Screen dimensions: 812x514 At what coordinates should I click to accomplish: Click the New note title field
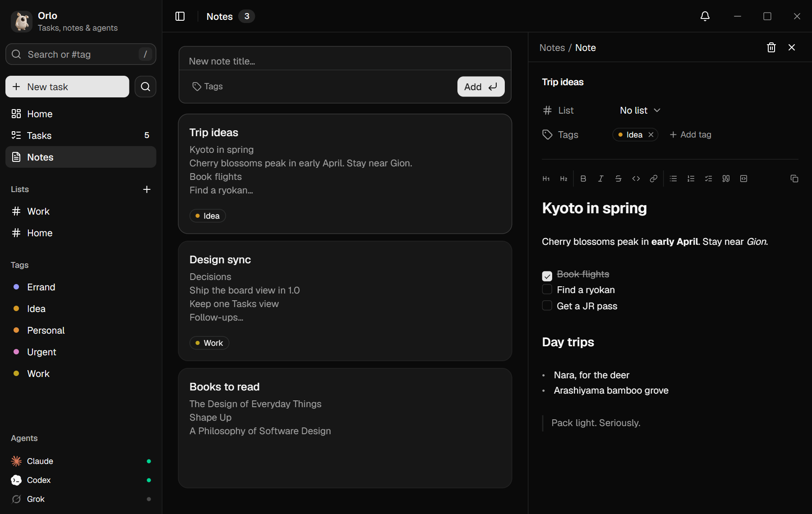pos(345,61)
